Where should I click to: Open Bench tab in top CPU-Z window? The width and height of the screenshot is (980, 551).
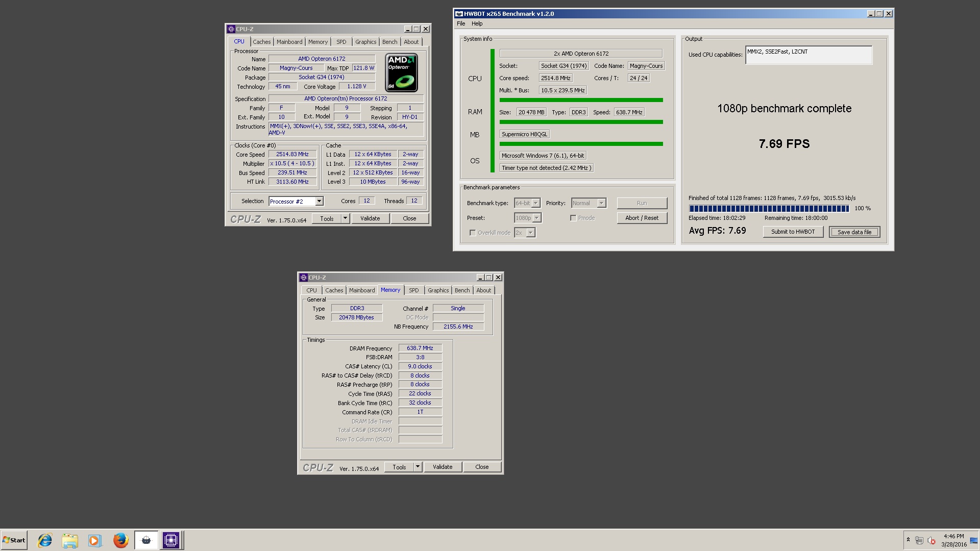tap(389, 42)
